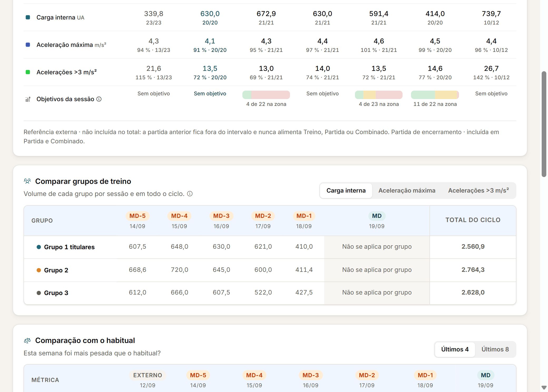Select the Últimos 8 toggle option

pos(495,349)
